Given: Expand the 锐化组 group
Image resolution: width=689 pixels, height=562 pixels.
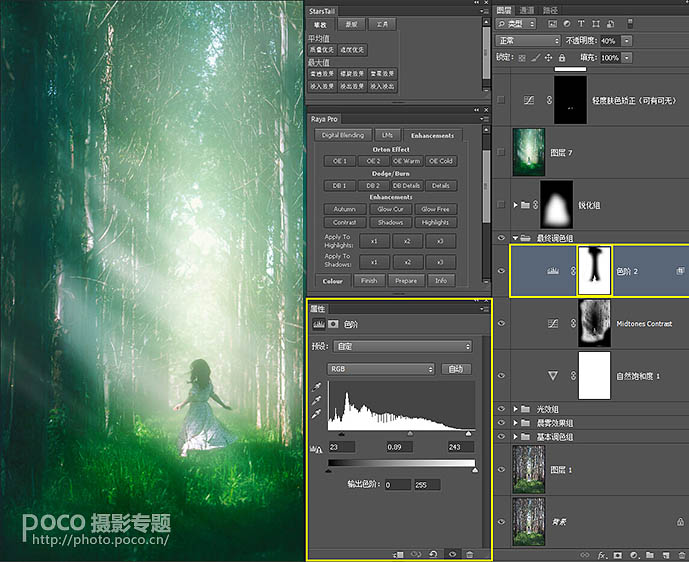Looking at the screenshot, I should (515, 205).
